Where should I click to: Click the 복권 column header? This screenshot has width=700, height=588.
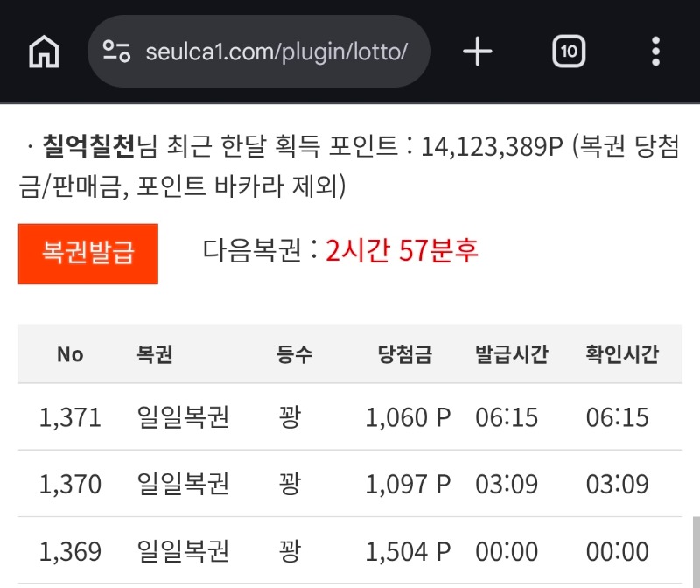pyautogui.click(x=155, y=354)
